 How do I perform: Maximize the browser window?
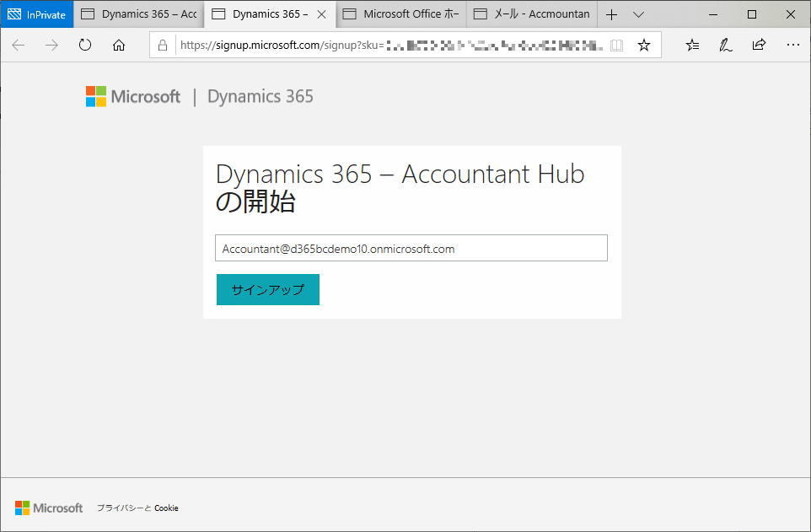point(752,14)
